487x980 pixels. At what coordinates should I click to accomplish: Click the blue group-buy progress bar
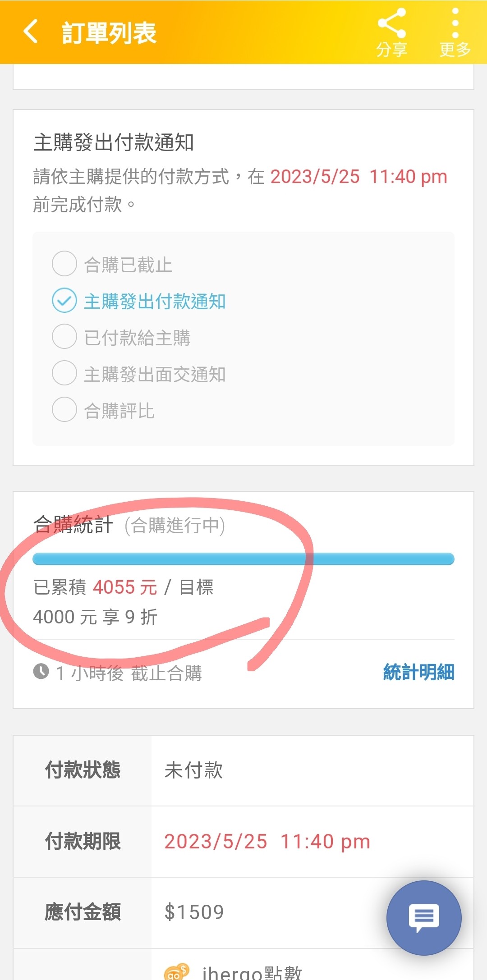click(243, 559)
